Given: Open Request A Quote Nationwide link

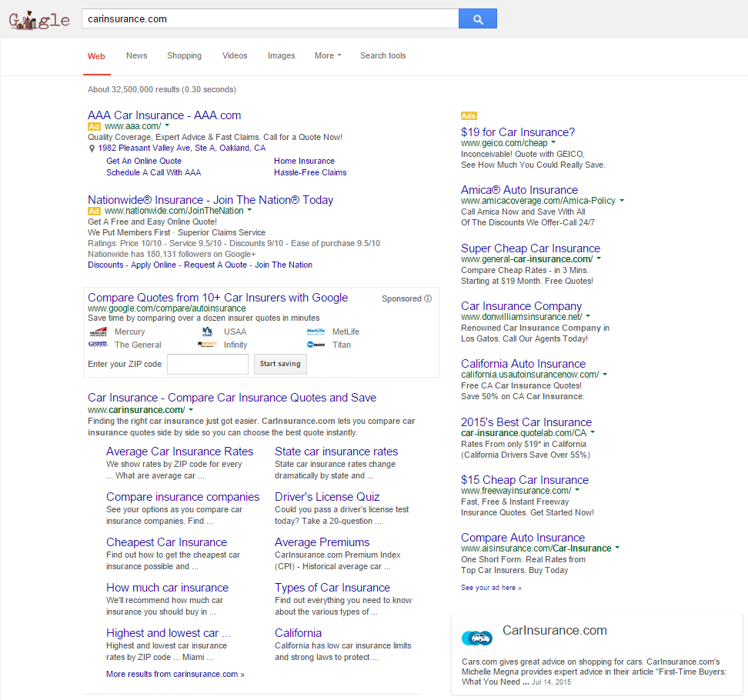Looking at the screenshot, I should click(215, 265).
